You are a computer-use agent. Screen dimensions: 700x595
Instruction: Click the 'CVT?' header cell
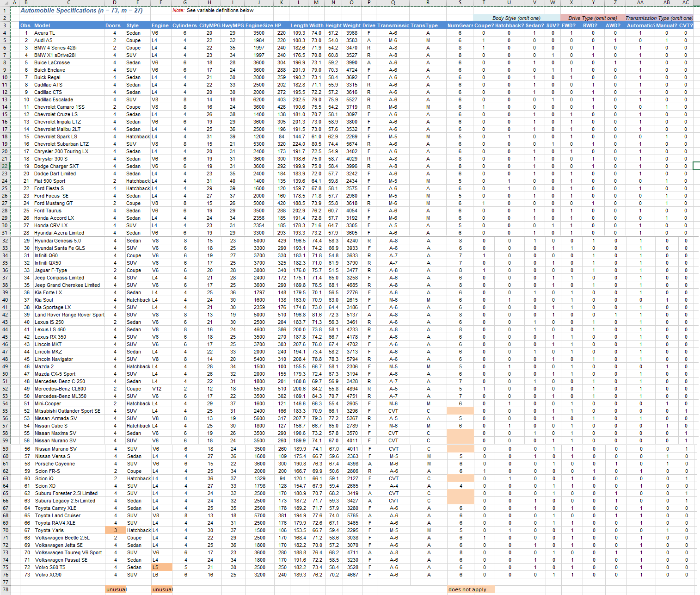(x=686, y=25)
